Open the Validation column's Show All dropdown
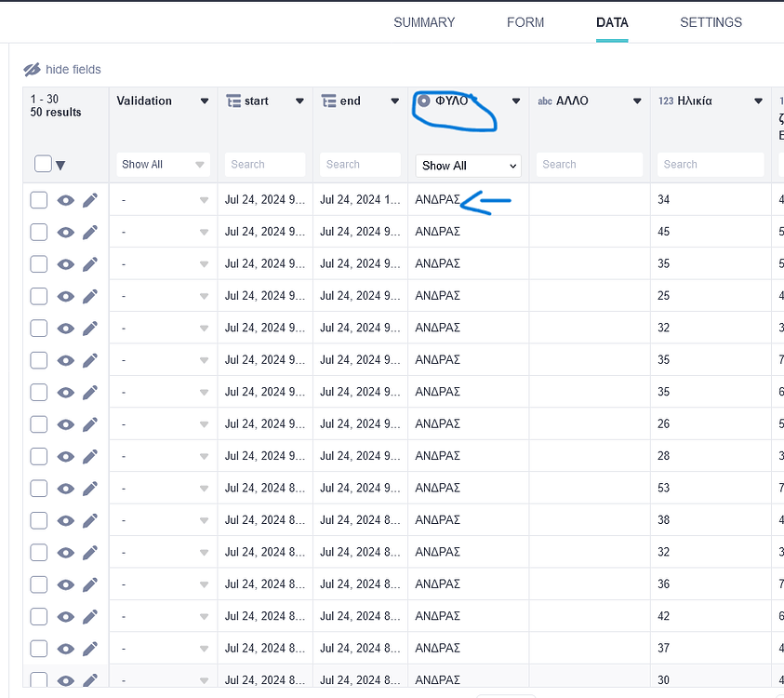 [x=163, y=164]
